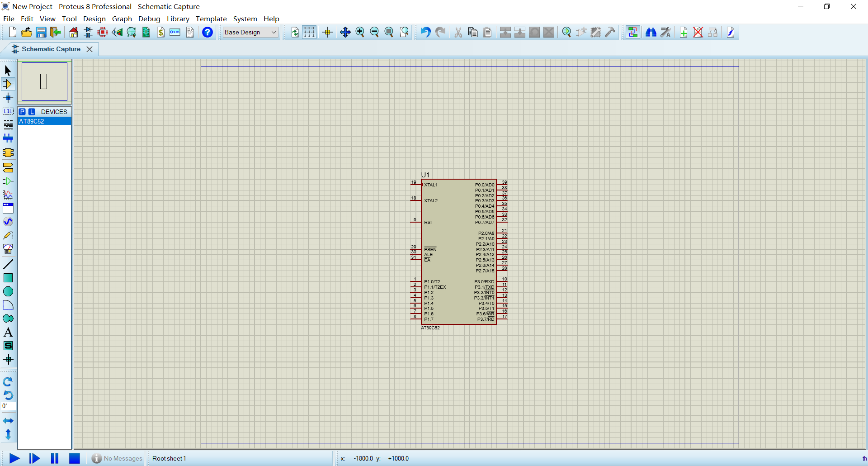This screenshot has width=868, height=466.
Task: Select the Terminals mode tool
Action: click(8, 168)
